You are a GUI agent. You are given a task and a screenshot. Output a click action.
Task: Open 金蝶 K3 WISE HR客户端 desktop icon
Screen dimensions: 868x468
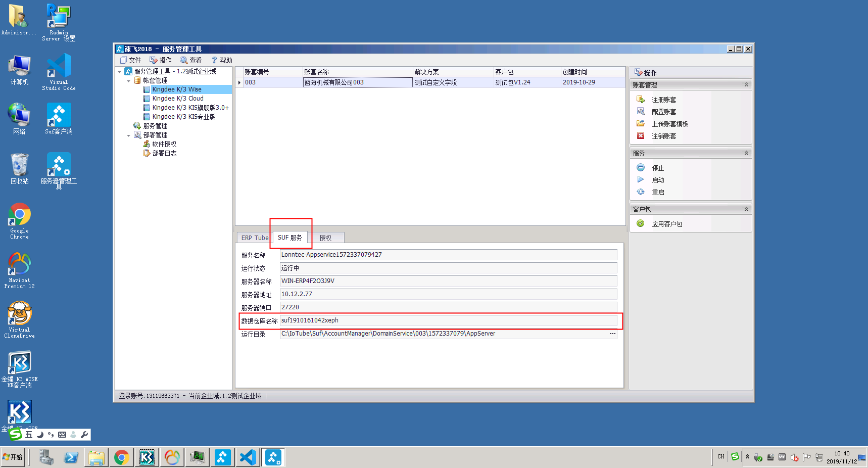pyautogui.click(x=19, y=369)
